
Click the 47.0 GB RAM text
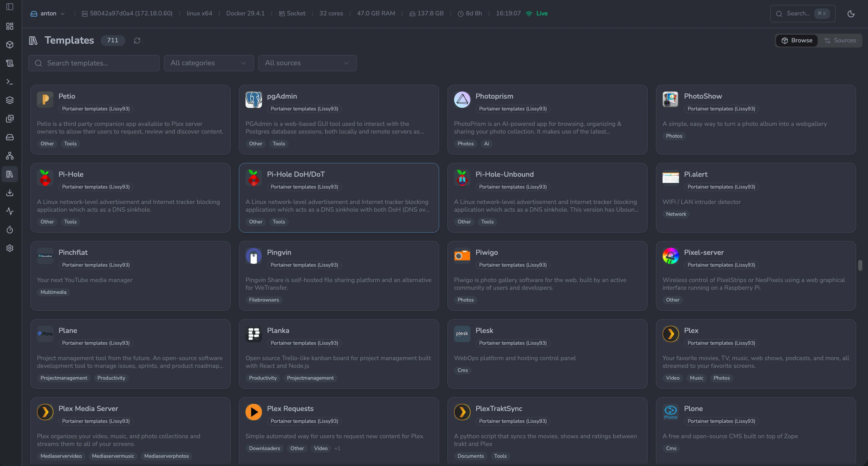click(x=376, y=13)
